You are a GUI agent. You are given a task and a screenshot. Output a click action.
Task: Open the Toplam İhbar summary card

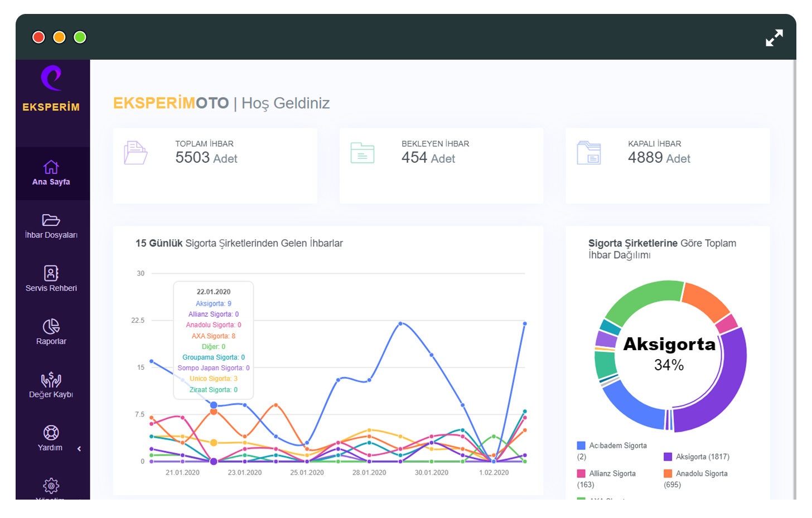point(215,166)
